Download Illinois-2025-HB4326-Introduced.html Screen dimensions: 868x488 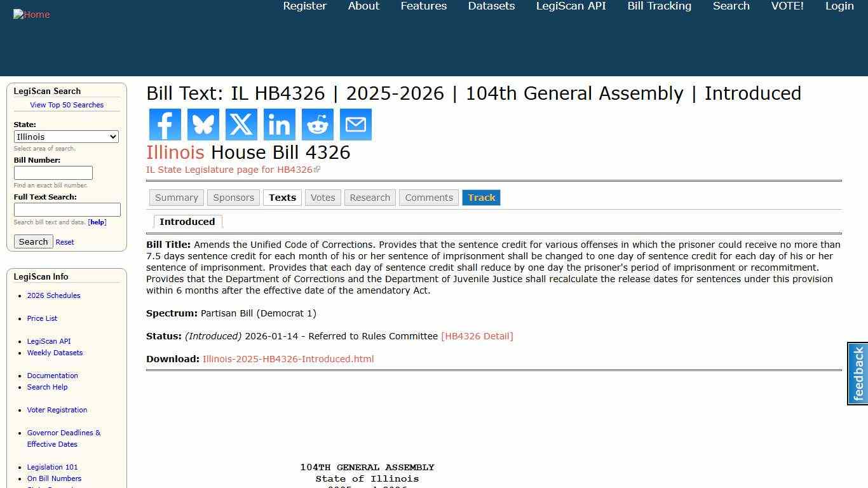[288, 358]
